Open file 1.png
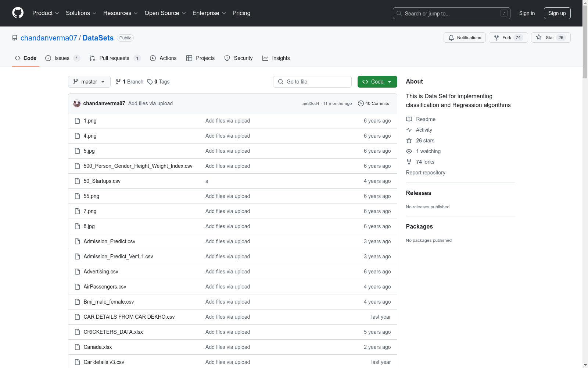This screenshot has height=368, width=588. tap(90, 121)
